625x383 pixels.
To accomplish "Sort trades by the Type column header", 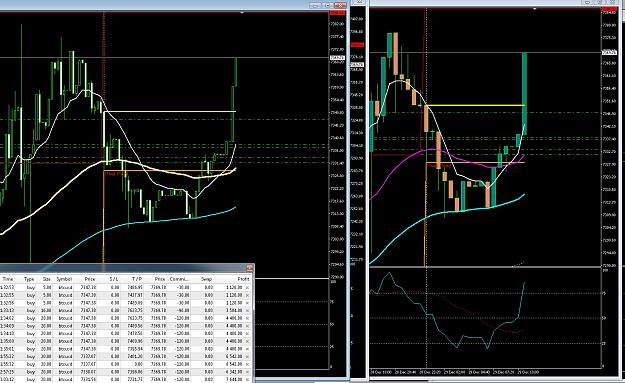I will coord(29,279).
